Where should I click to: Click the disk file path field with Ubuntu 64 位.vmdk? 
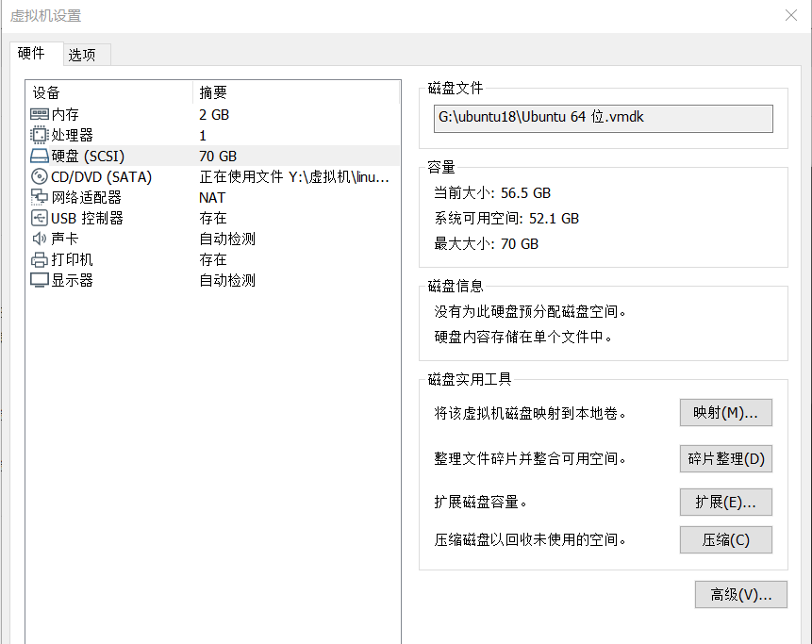(604, 119)
